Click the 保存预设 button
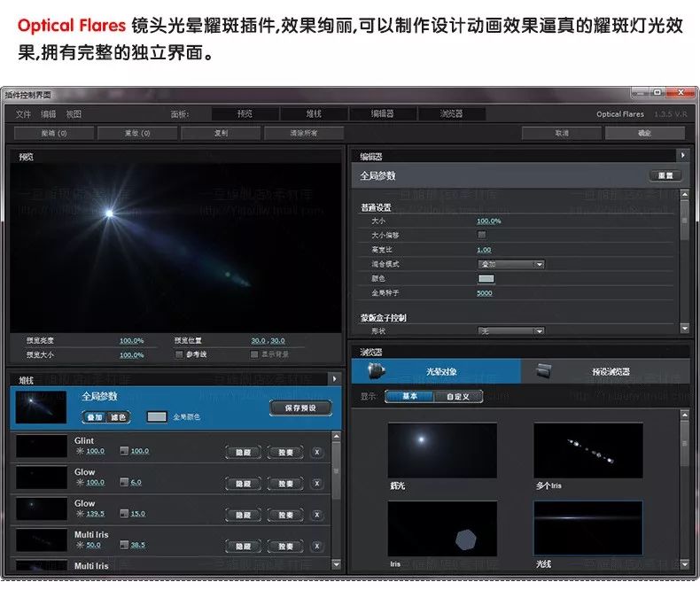The width and height of the screenshot is (700, 590). (299, 408)
